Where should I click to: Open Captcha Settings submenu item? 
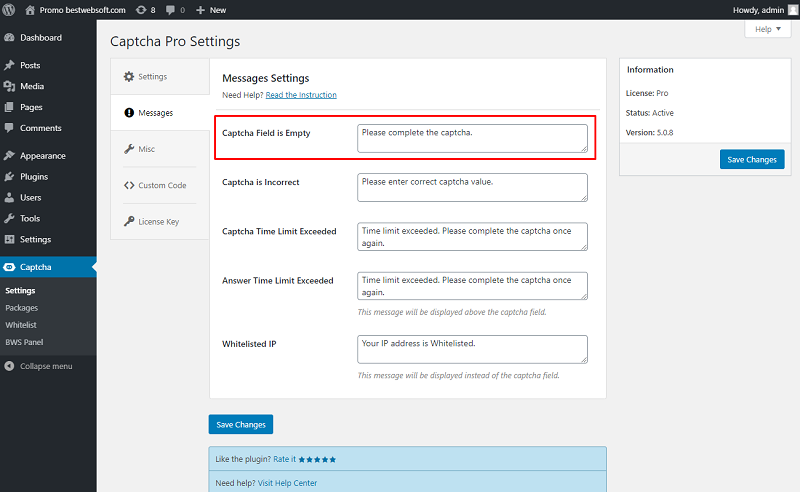click(20, 290)
